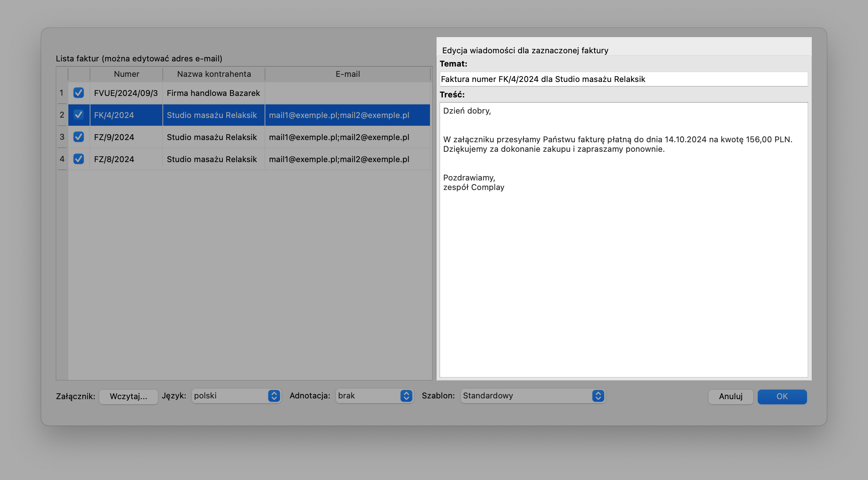Toggle checkbox for invoice FZ/9/2024
Image resolution: width=868 pixels, height=480 pixels.
click(79, 137)
